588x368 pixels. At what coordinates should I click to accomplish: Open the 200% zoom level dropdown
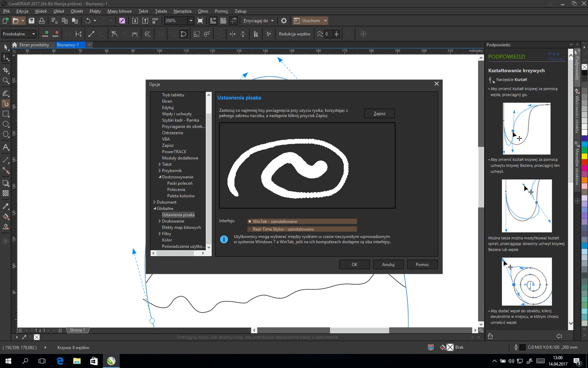click(x=191, y=21)
